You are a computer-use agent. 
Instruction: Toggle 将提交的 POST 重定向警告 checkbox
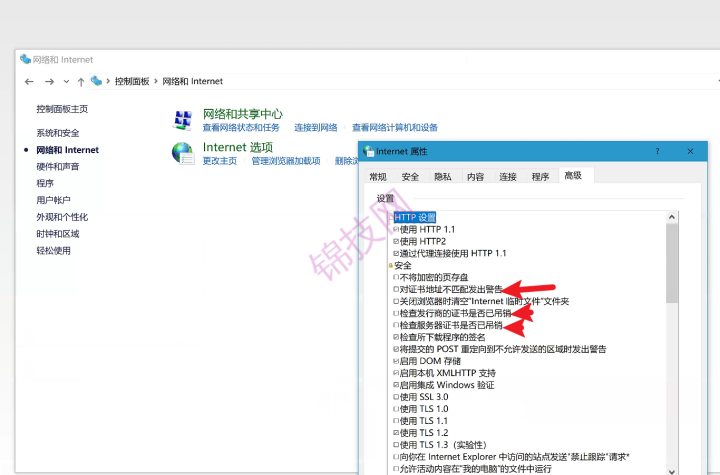click(396, 349)
